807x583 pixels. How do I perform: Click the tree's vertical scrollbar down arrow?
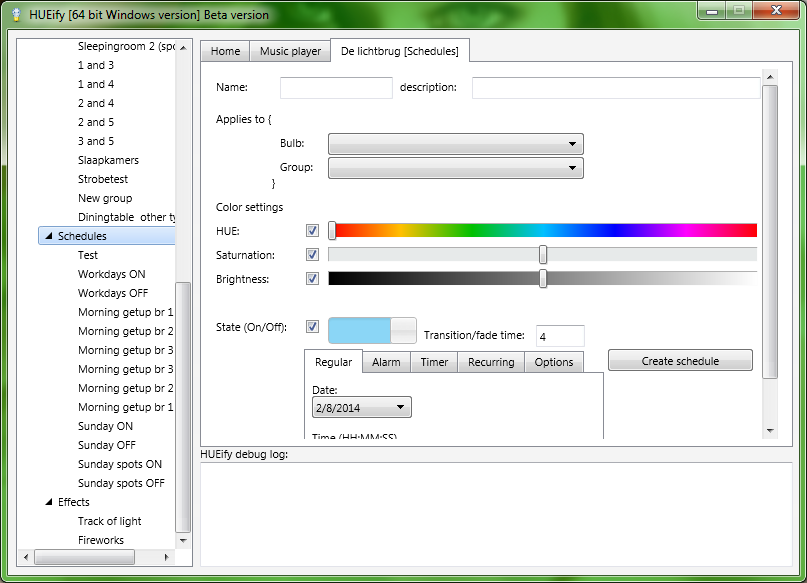click(183, 540)
